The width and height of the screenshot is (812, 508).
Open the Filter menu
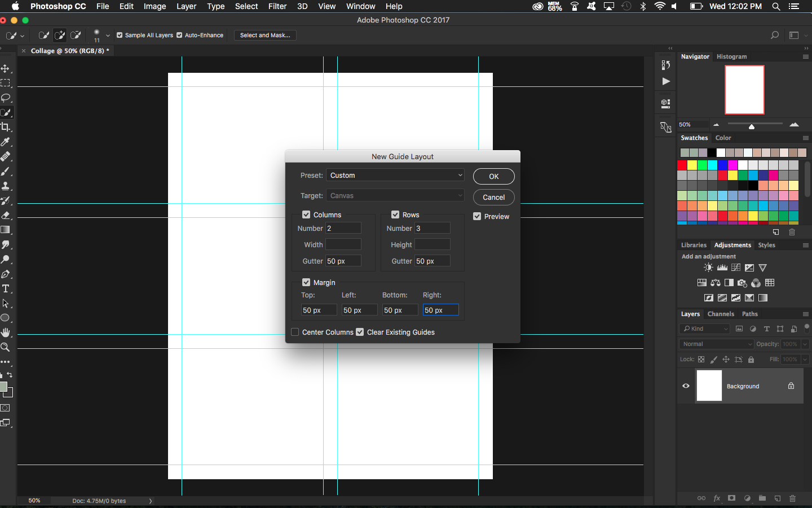pos(277,6)
